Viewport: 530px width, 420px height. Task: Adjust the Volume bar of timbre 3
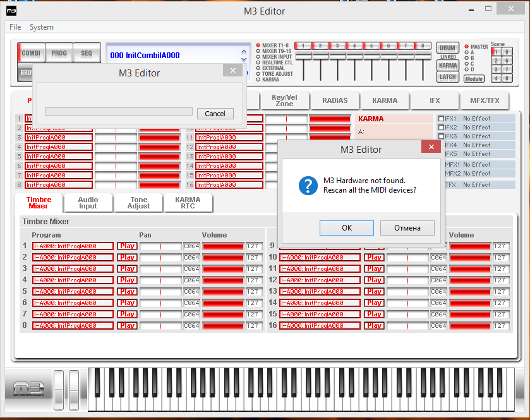click(223, 269)
